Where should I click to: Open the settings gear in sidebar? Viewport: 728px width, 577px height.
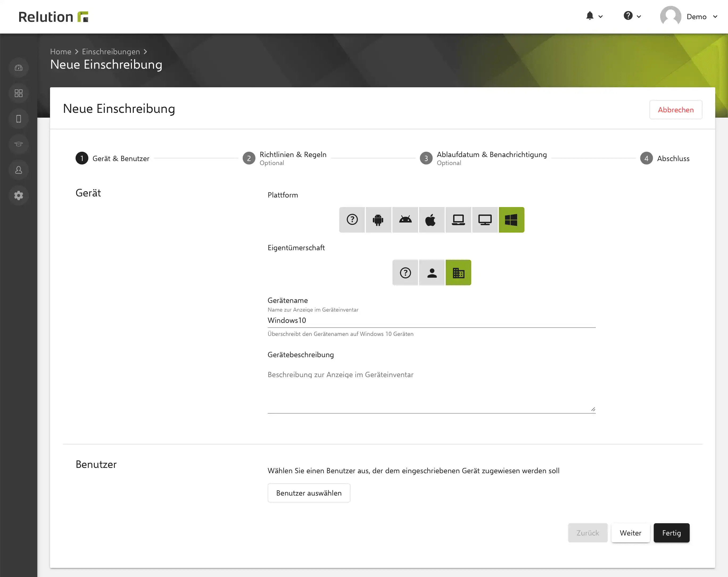19,196
